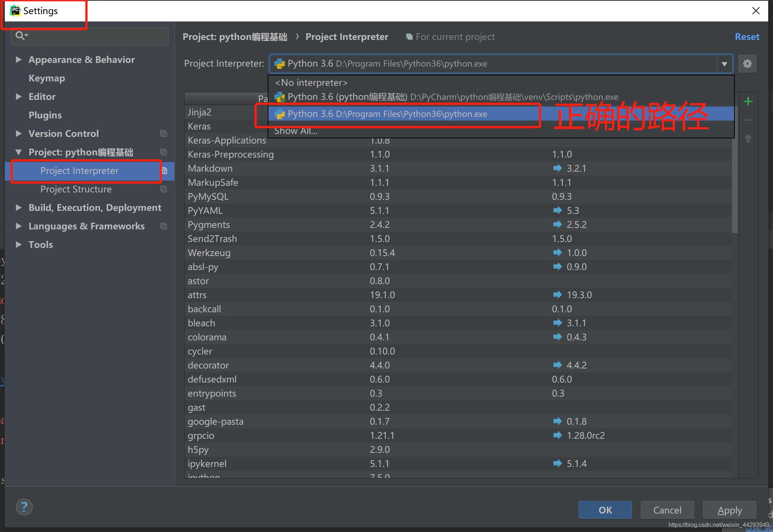Select the Pygments package row
Image resolution: width=773 pixels, height=532 pixels.
[458, 225]
